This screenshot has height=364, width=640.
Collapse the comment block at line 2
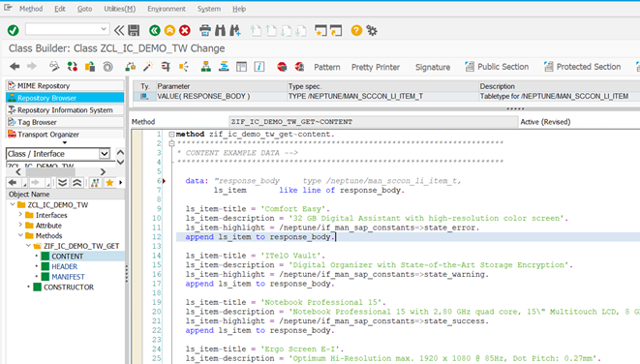(x=171, y=143)
